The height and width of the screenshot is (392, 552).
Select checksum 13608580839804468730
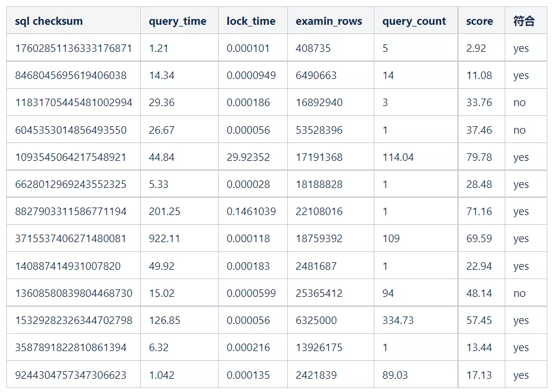(74, 293)
